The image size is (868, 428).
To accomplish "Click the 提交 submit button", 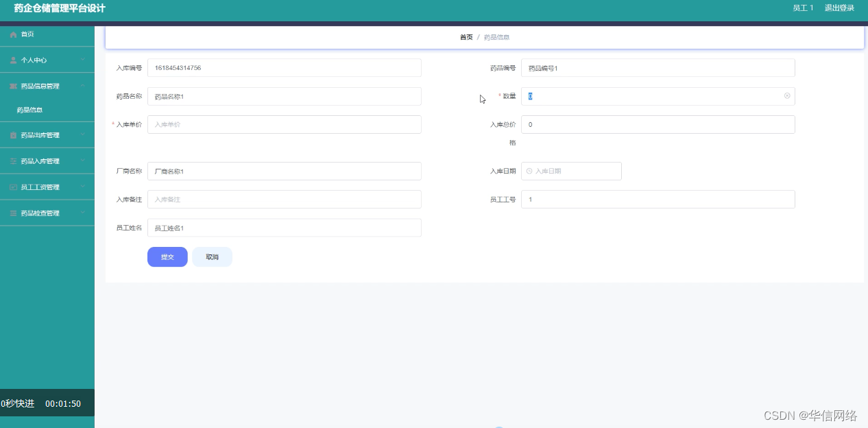I will tap(167, 257).
